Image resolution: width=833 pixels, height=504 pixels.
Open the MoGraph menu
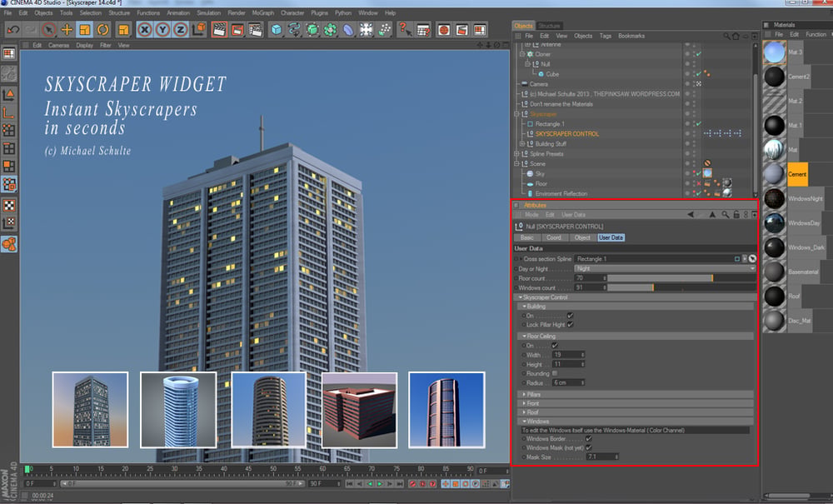click(x=263, y=12)
